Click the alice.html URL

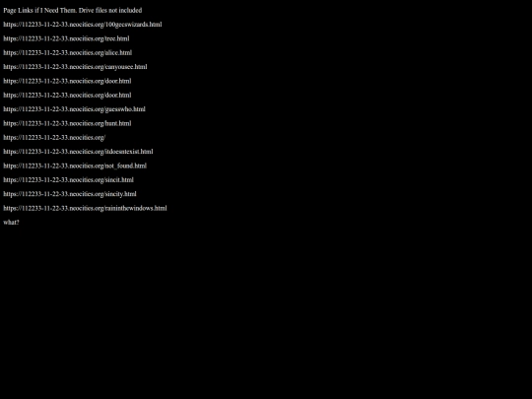tap(68, 52)
